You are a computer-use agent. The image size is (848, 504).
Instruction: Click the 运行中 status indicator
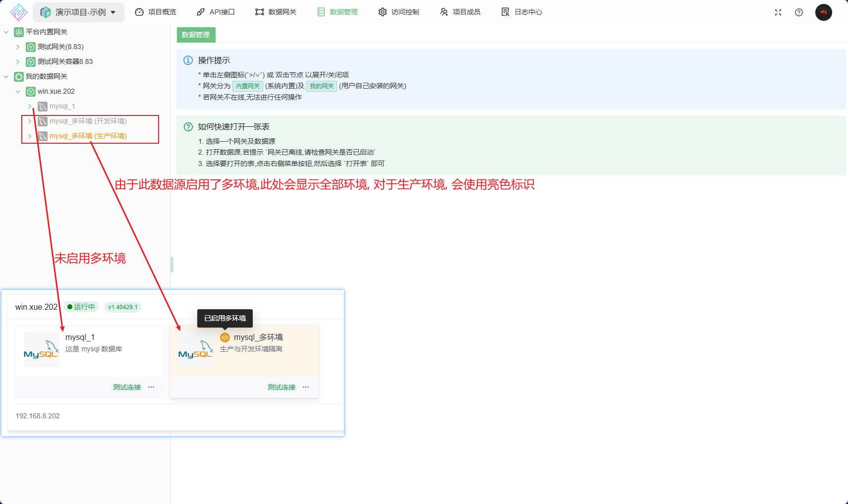point(81,307)
